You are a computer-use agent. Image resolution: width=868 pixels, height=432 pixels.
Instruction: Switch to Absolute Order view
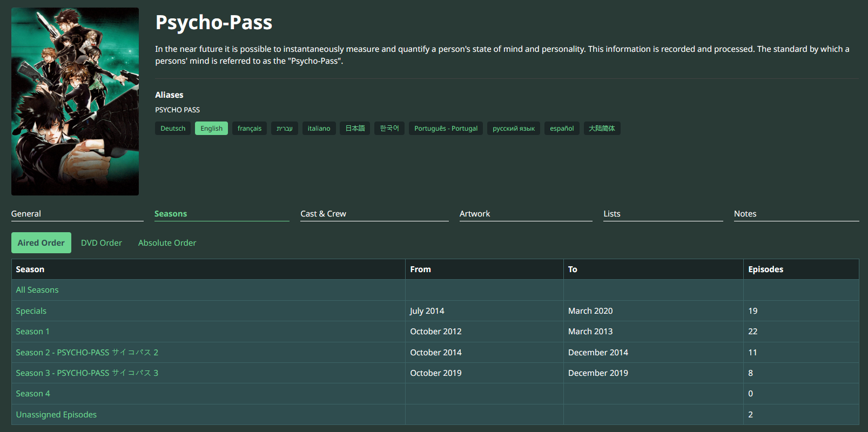point(167,243)
